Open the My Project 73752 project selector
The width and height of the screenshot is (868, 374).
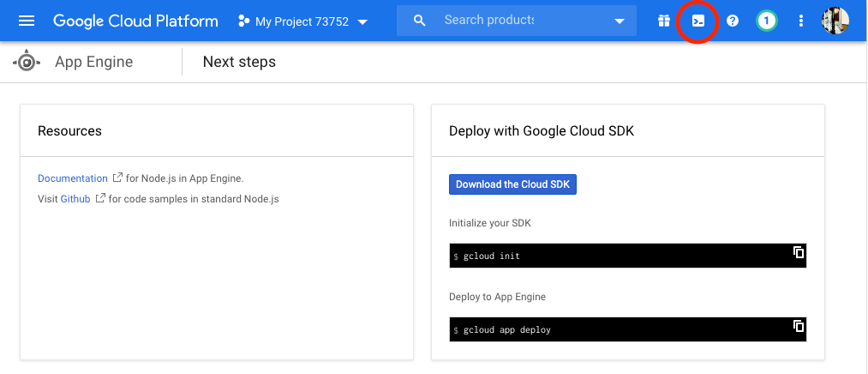(302, 21)
